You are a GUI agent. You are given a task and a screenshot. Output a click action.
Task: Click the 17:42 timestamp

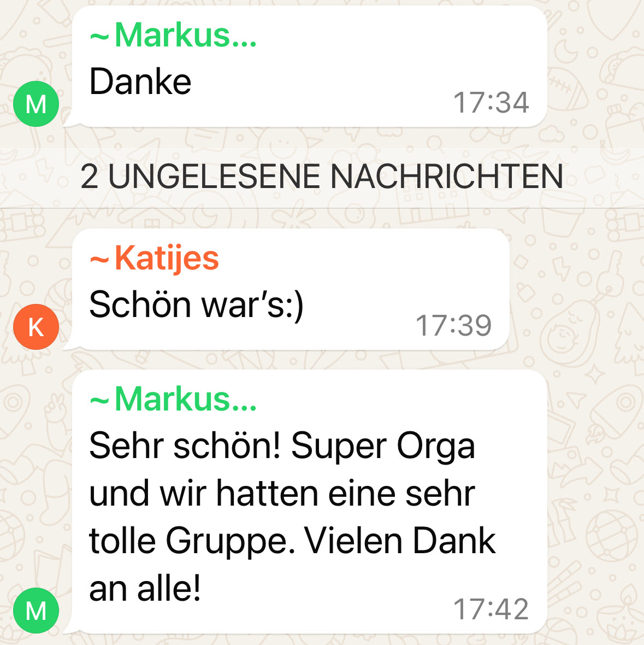[491, 609]
